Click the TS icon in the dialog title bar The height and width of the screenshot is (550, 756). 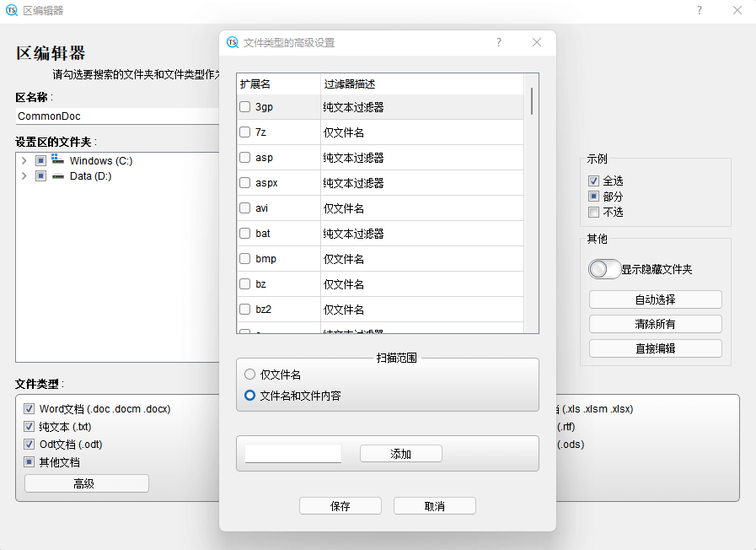[231, 42]
